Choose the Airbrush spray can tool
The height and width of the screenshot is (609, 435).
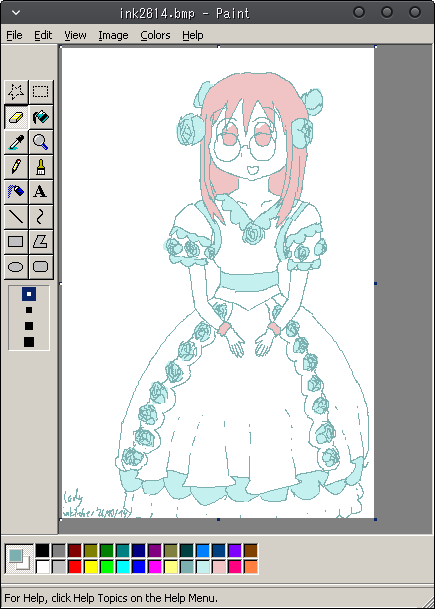[x=16, y=192]
